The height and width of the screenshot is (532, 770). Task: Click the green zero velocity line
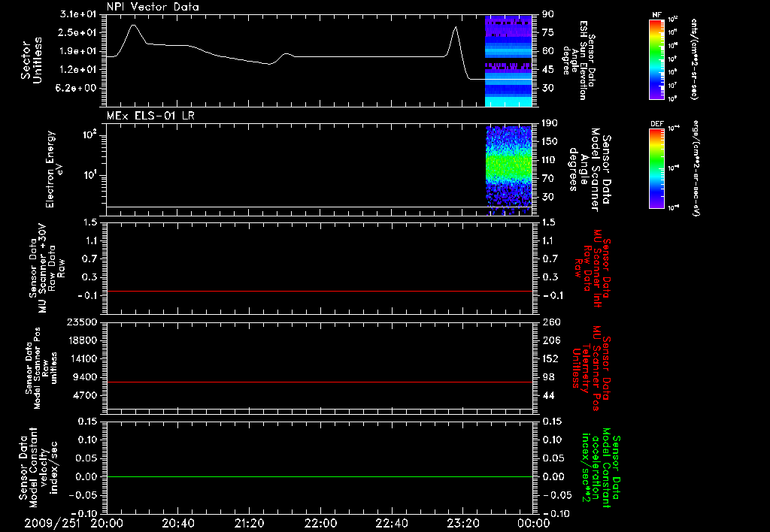320,476
